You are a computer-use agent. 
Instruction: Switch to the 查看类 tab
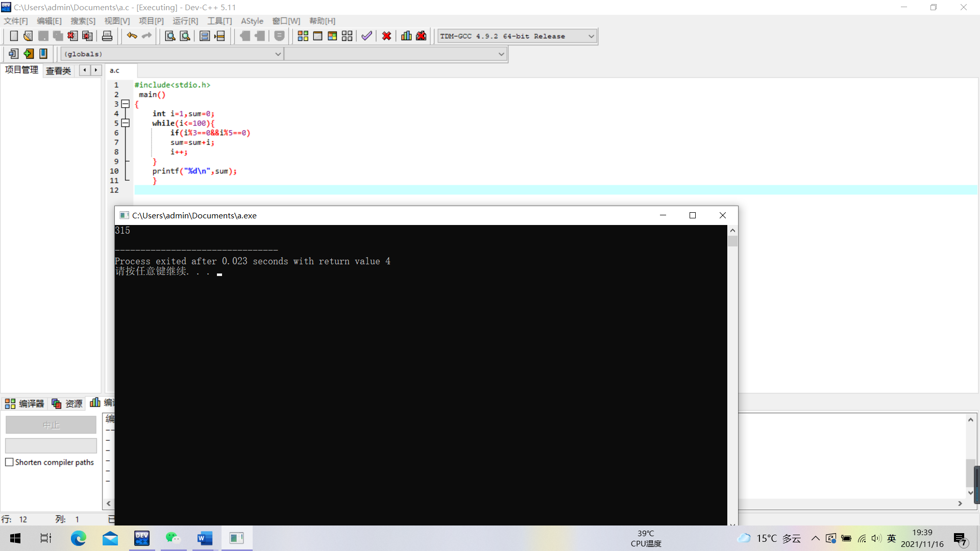click(58, 71)
